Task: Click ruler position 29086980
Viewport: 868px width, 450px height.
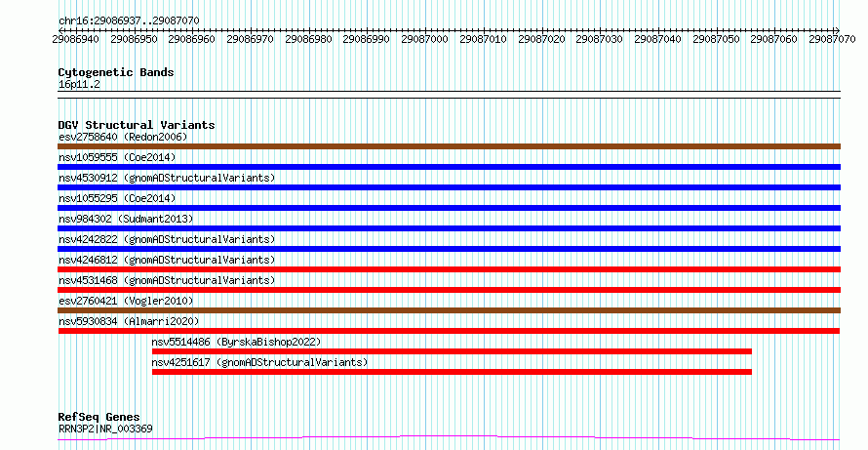Action: (x=308, y=39)
